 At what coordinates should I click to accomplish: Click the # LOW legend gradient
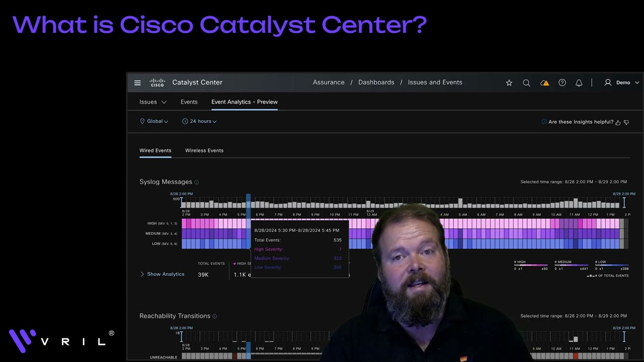pyautogui.click(x=612, y=265)
